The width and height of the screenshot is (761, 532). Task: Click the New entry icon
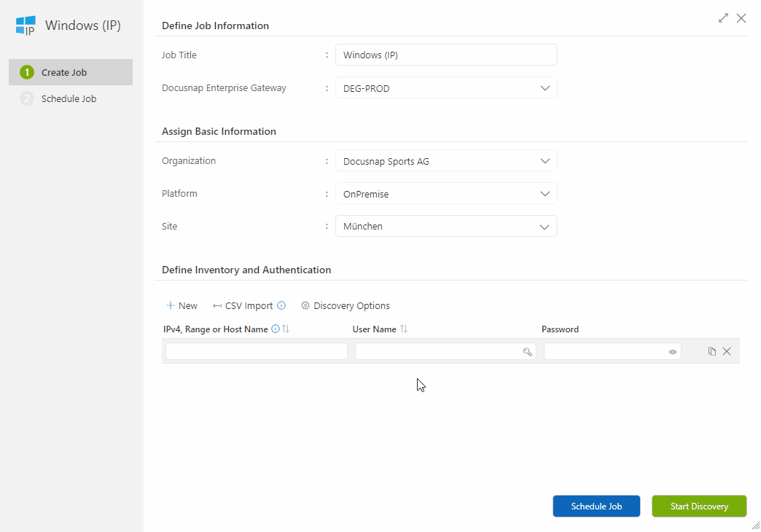[x=181, y=305]
